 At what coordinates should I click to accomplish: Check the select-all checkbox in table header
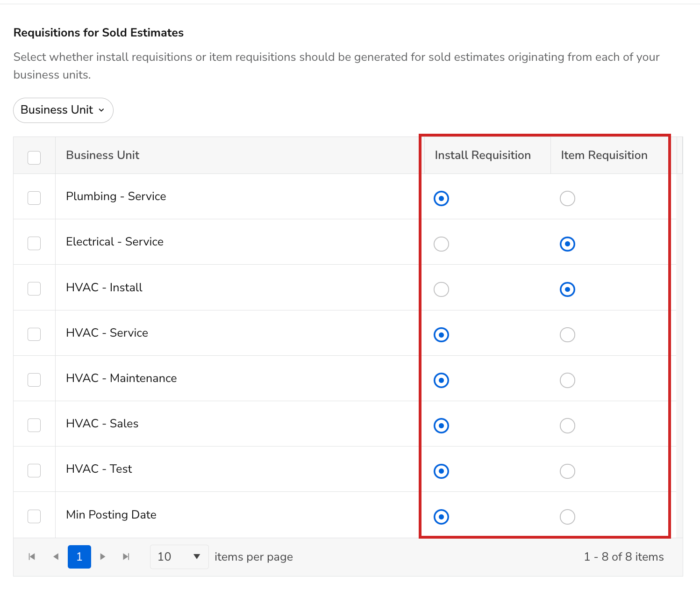tap(34, 158)
